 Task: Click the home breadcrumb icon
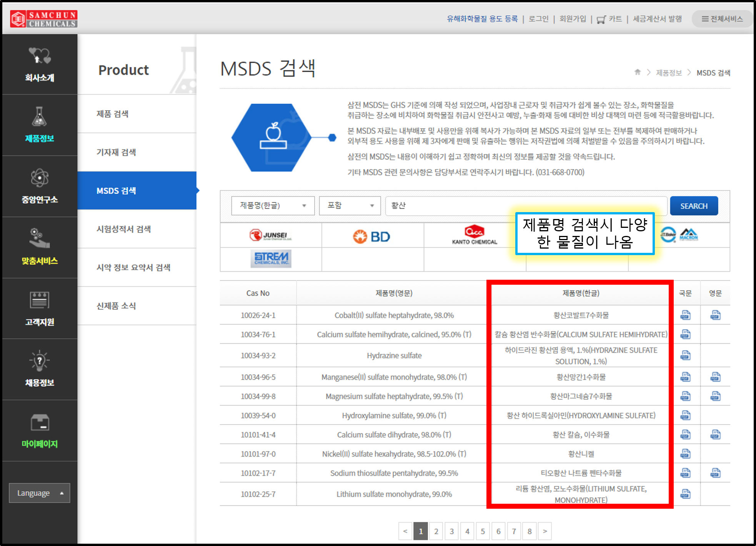tap(638, 72)
